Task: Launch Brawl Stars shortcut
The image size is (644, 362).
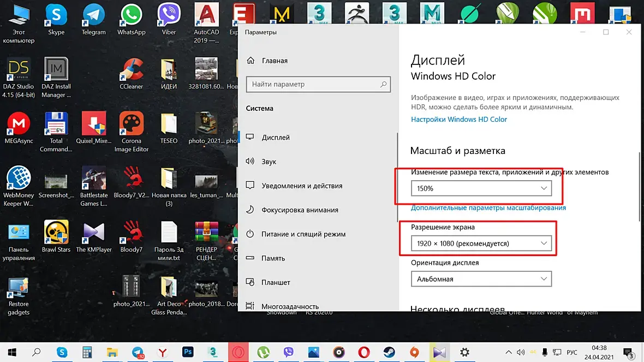Action: pos(56,236)
